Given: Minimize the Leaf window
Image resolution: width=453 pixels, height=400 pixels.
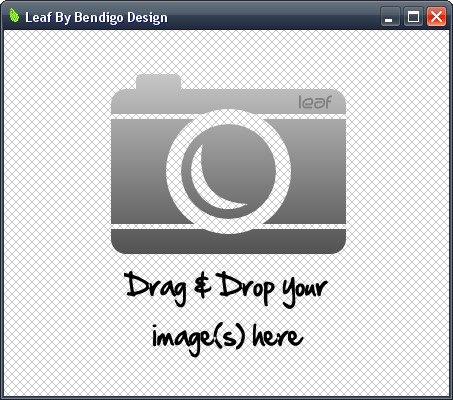Looking at the screenshot, I should [x=390, y=16].
